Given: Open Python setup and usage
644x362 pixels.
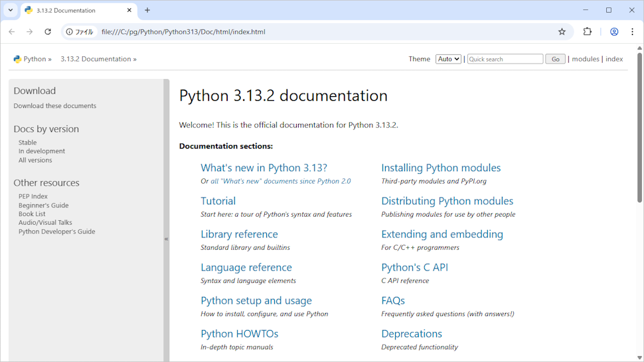Looking at the screenshot, I should click(256, 300).
